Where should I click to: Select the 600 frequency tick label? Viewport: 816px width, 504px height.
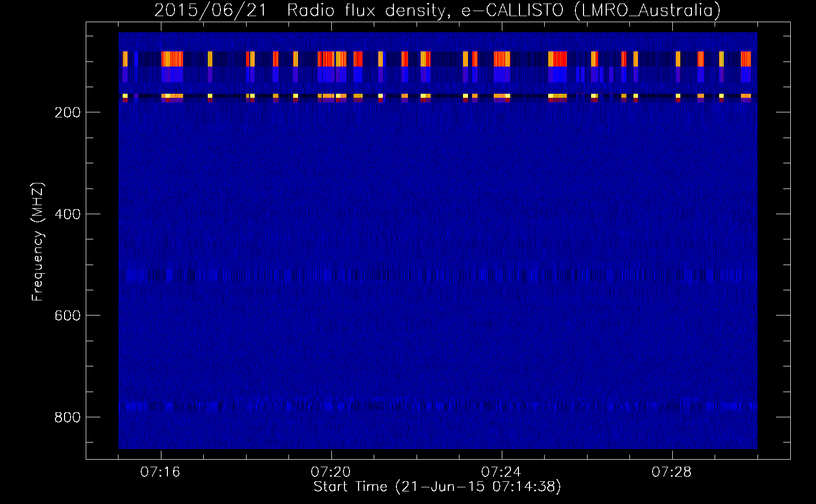[68, 316]
